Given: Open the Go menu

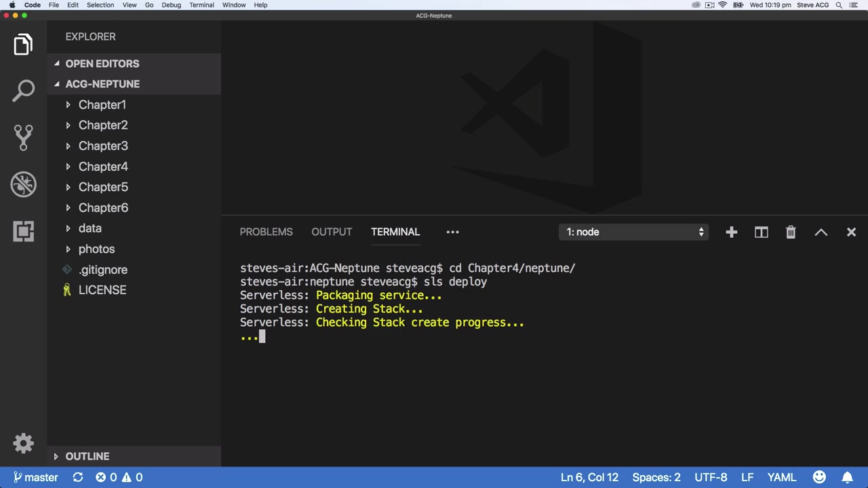Looking at the screenshot, I should (x=149, y=5).
